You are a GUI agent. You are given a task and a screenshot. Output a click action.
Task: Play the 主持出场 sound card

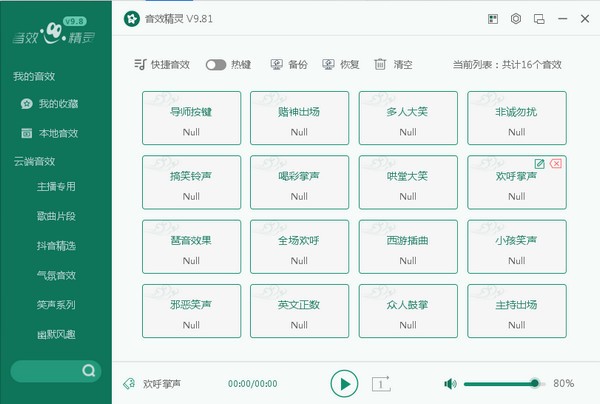pyautogui.click(x=517, y=311)
